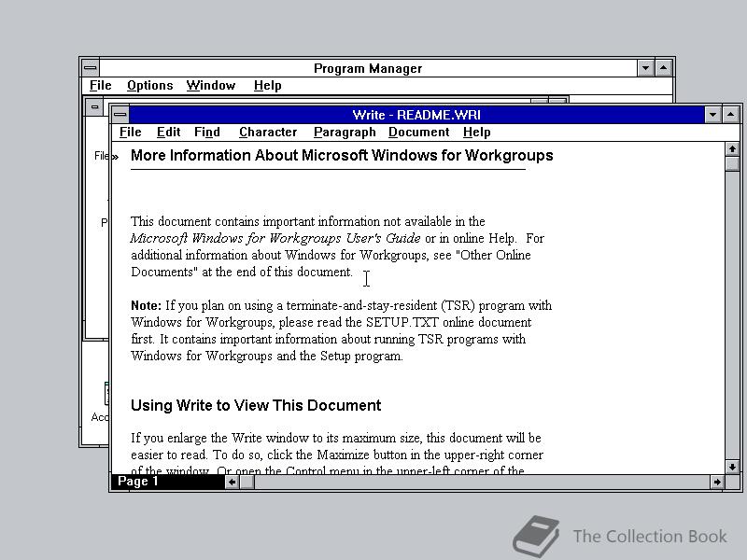The width and height of the screenshot is (747, 560).
Task: Maximize the Write README.WRI window
Action: click(731, 114)
